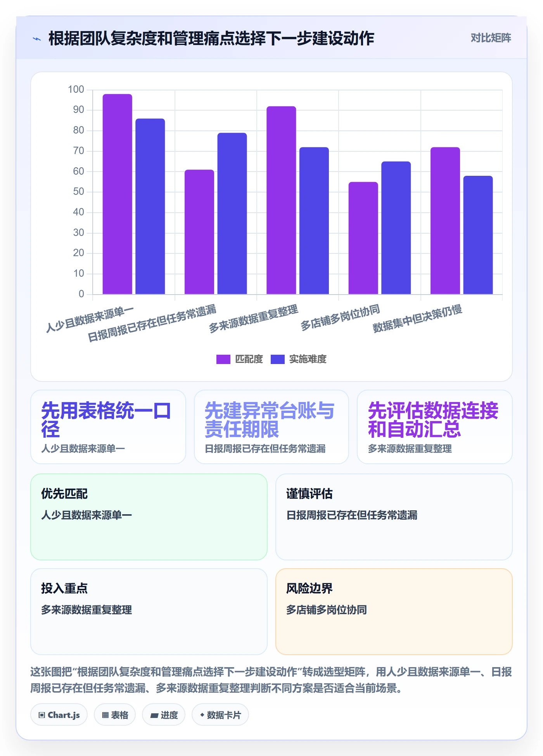
Task: Click the blue bar for 日报周报已存在但任务常遗漏
Action: pyautogui.click(x=232, y=213)
